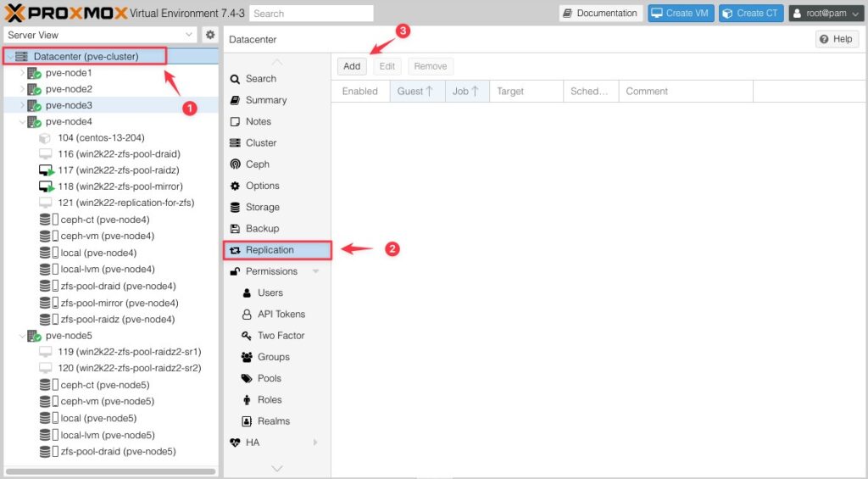Click the stopped VM icon for 116
This screenshot has width=868, height=479.
(46, 154)
